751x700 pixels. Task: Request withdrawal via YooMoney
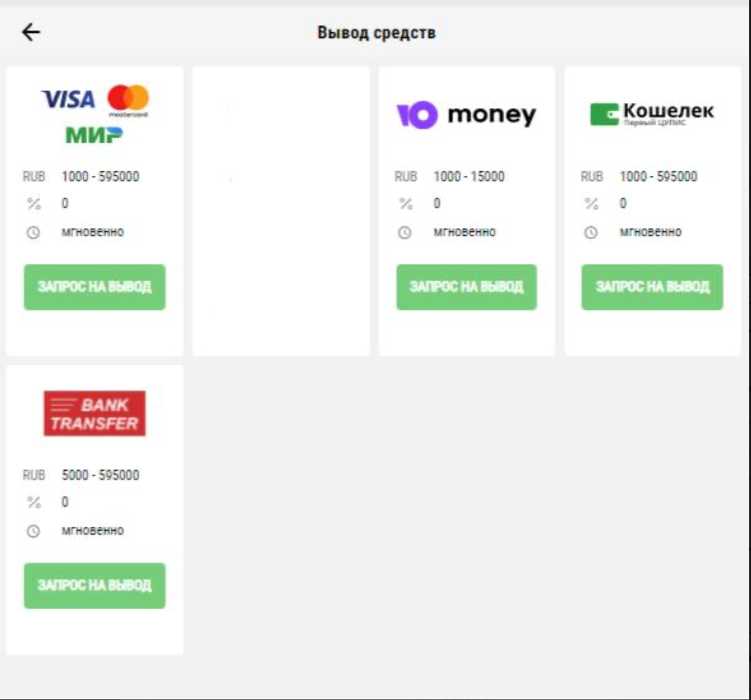[x=466, y=287]
